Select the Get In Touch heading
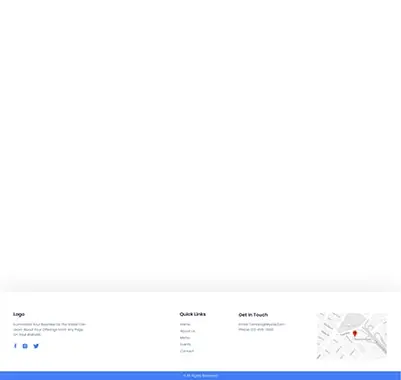Screen dimensions: 401x380 (x=253, y=315)
